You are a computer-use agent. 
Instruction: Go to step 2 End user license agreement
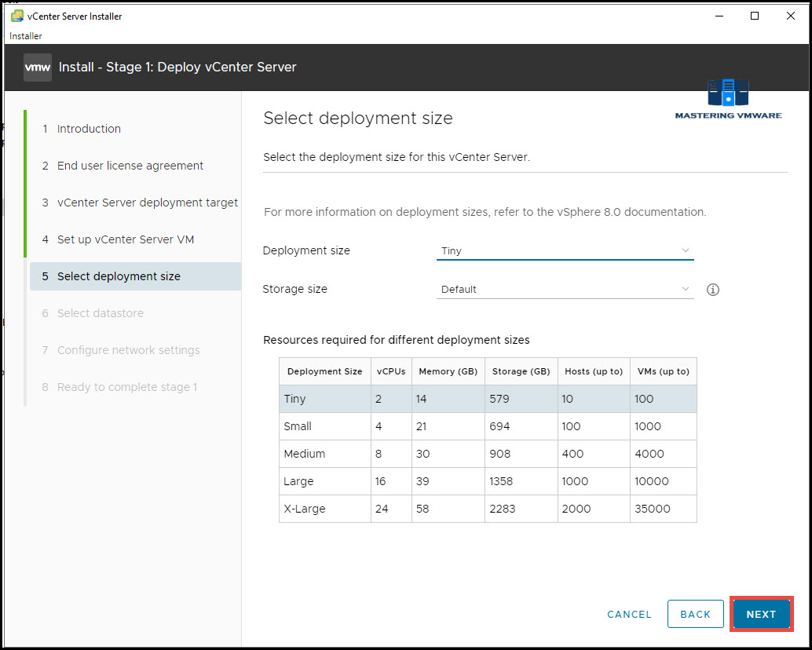(x=123, y=166)
